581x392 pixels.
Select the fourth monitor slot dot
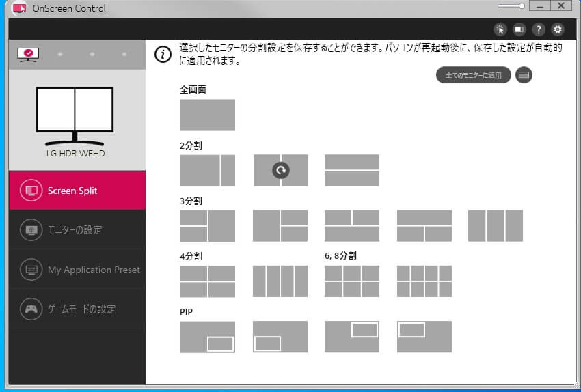click(124, 55)
